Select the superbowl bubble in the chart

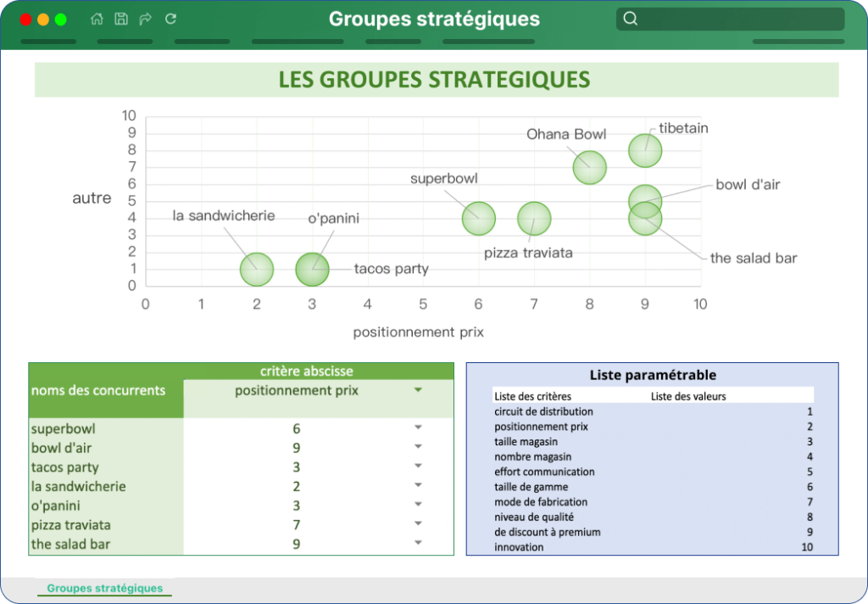(x=478, y=218)
